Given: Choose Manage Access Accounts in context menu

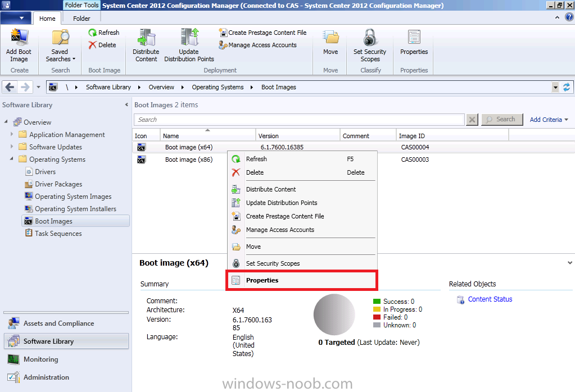Looking at the screenshot, I should (x=302, y=230).
